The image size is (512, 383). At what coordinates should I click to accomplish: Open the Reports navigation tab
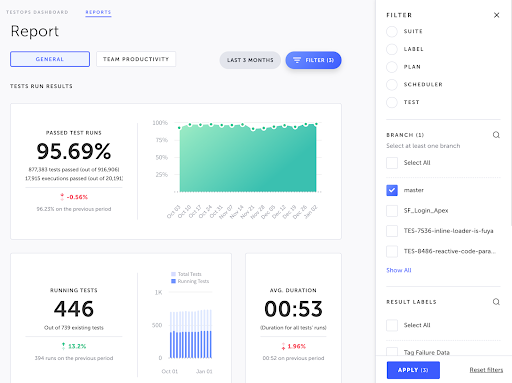click(98, 12)
